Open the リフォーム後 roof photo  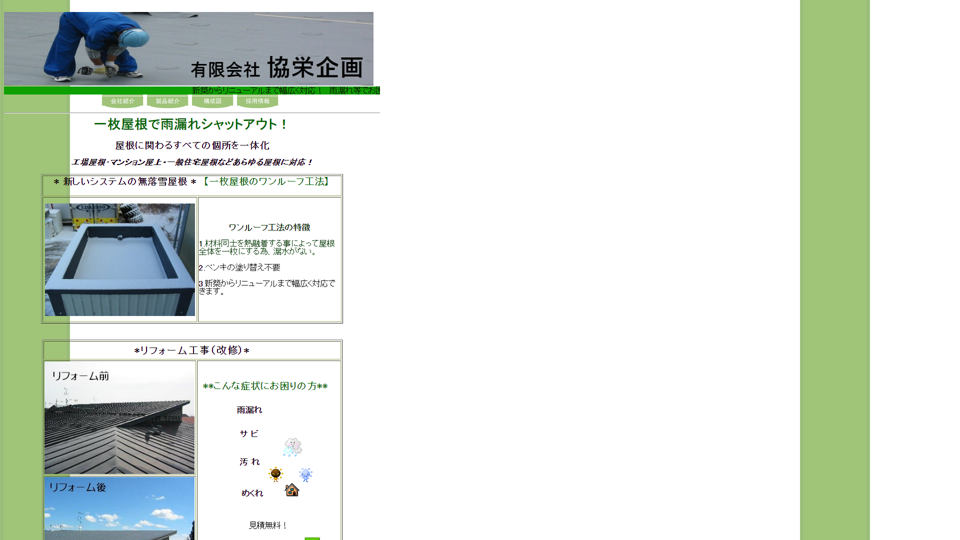[x=120, y=508]
